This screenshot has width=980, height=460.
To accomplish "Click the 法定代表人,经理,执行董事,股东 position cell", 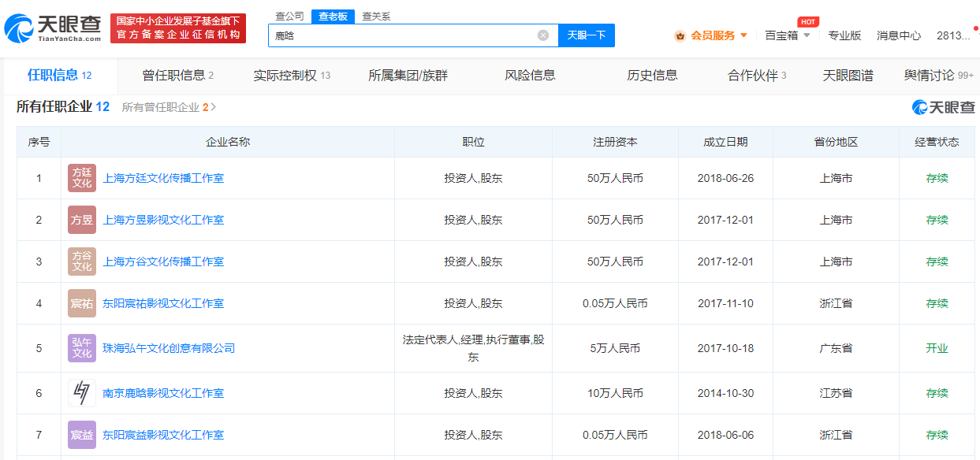I will coord(473,348).
